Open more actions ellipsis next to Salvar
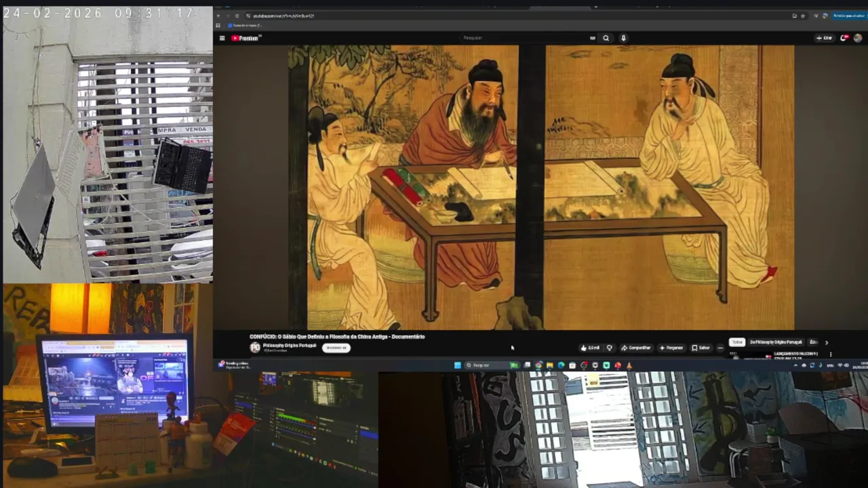 (720, 348)
